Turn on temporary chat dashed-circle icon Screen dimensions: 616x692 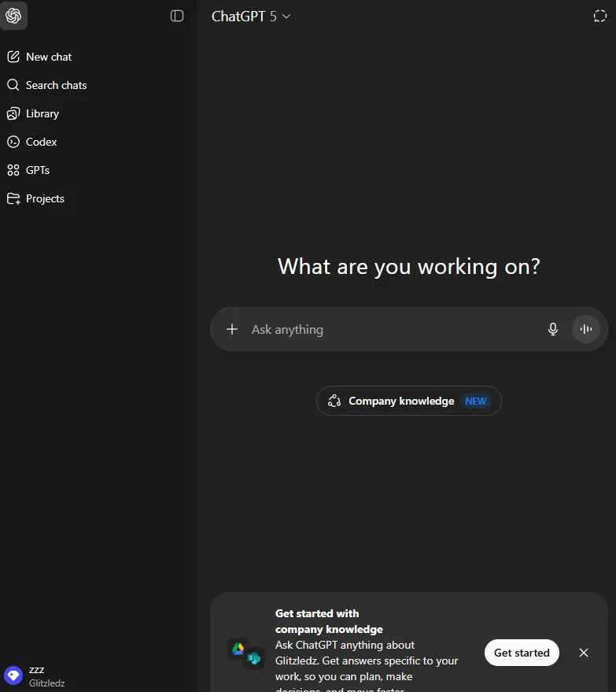pos(599,17)
